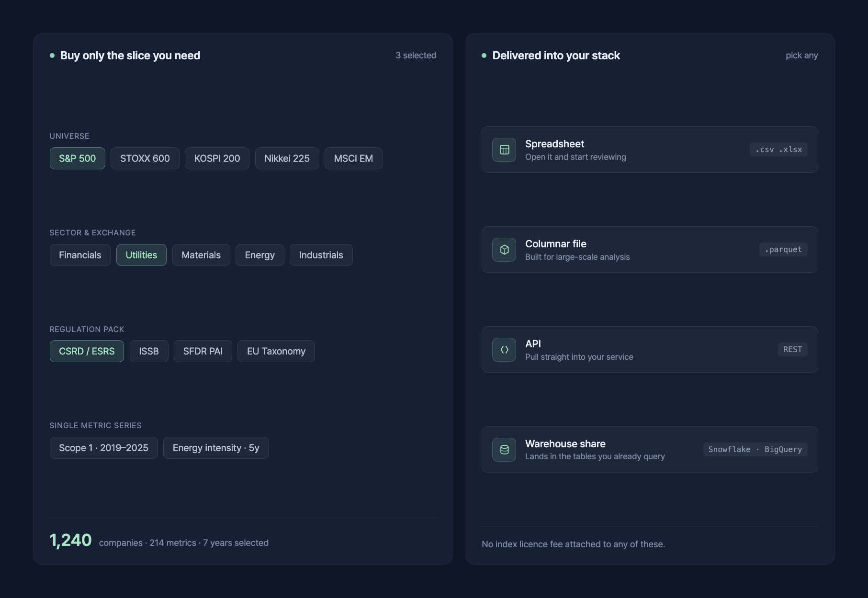Screen dimensions: 868x598
Task: Pick the API delivery title
Action: coord(533,344)
